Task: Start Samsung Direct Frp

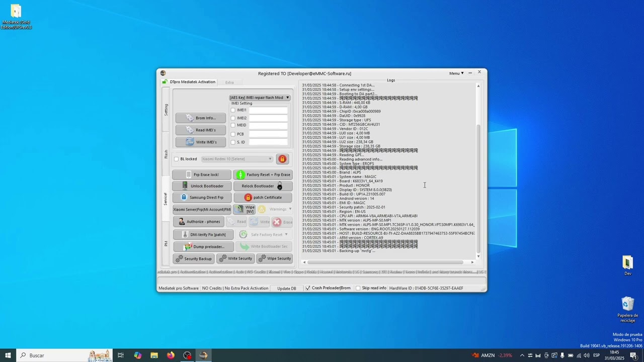Action: click(x=202, y=197)
